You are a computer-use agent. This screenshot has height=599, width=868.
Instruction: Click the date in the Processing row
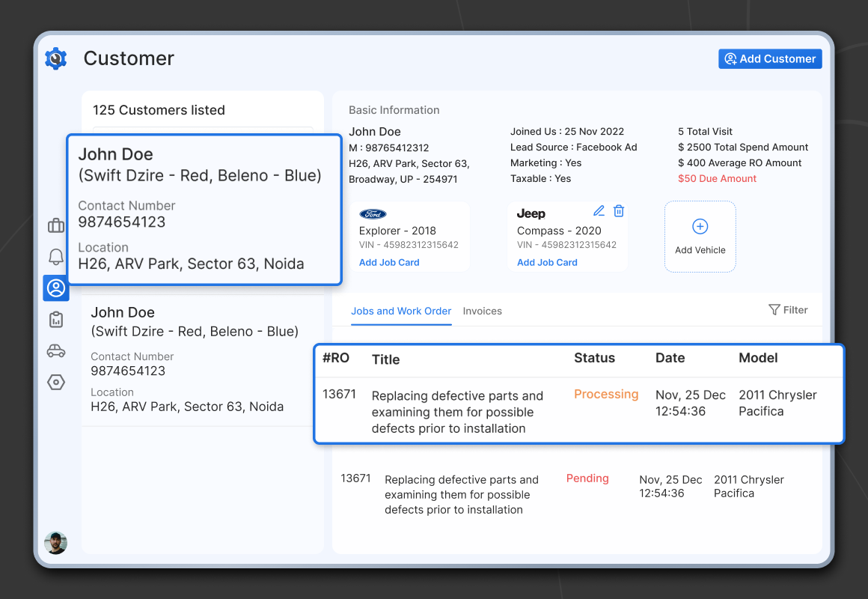click(691, 404)
